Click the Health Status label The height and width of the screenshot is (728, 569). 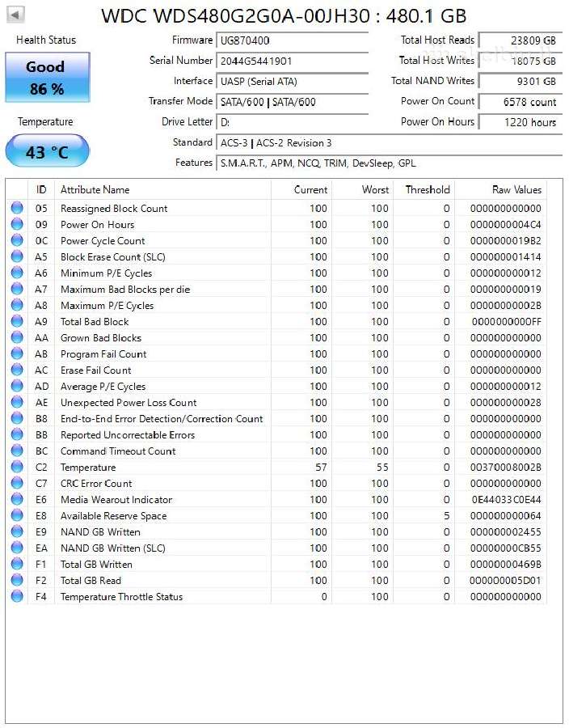46,40
